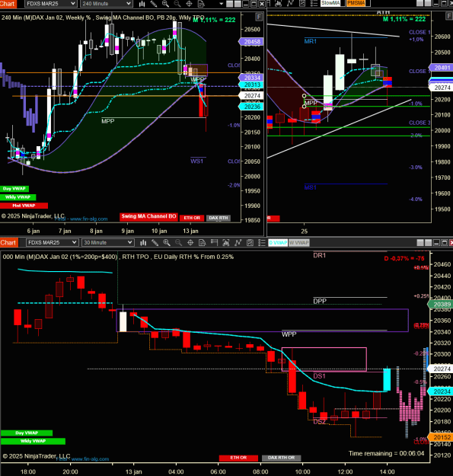Select the Chart tab of bottom window
The height and width of the screenshot is (476, 453).
tap(8, 242)
